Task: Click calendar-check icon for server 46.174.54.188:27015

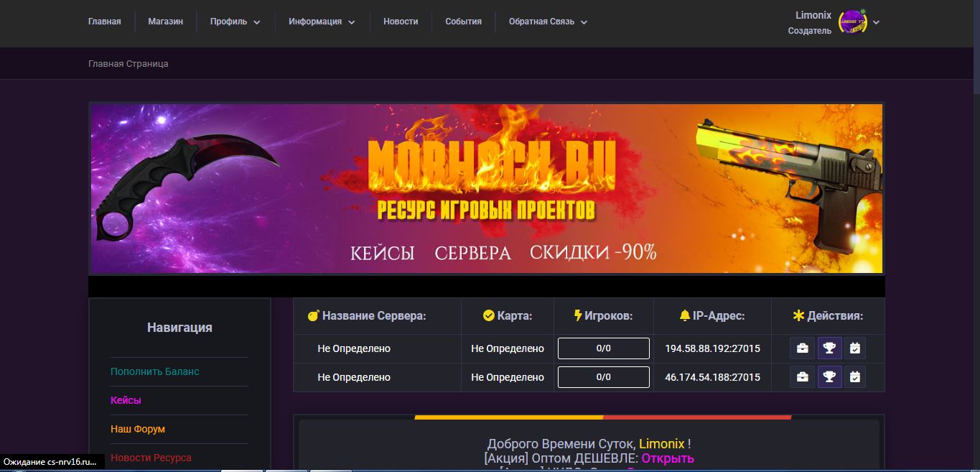Action: [x=855, y=377]
